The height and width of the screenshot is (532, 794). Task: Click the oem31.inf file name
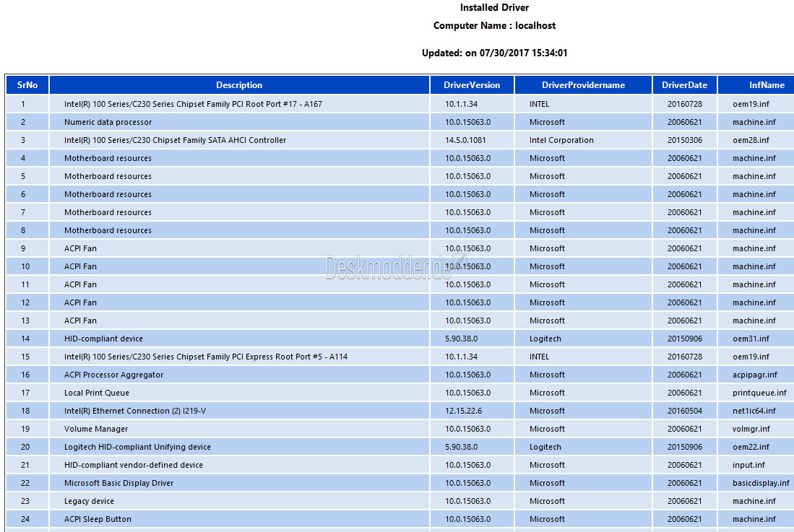pyautogui.click(x=751, y=339)
